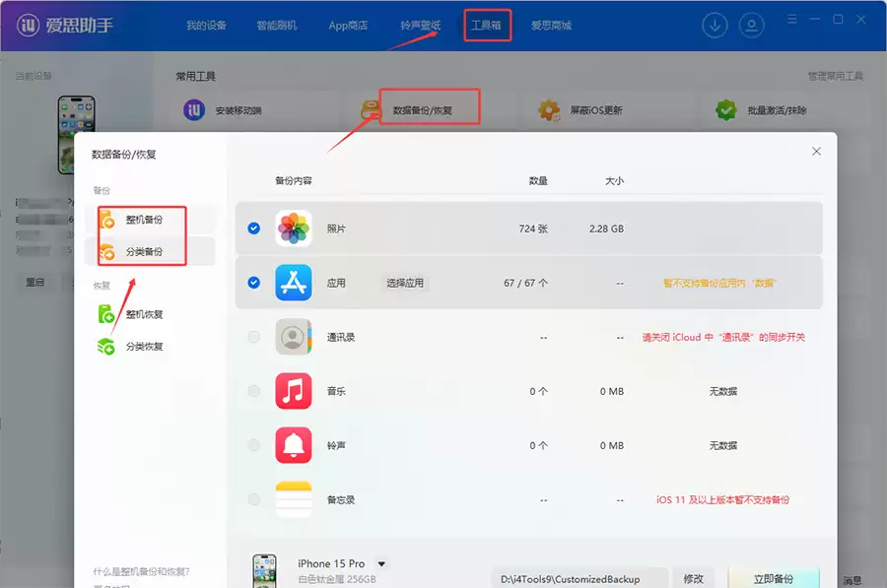Click the App Store icon in 应用 row
This screenshot has height=588, width=887.
coord(294,283)
